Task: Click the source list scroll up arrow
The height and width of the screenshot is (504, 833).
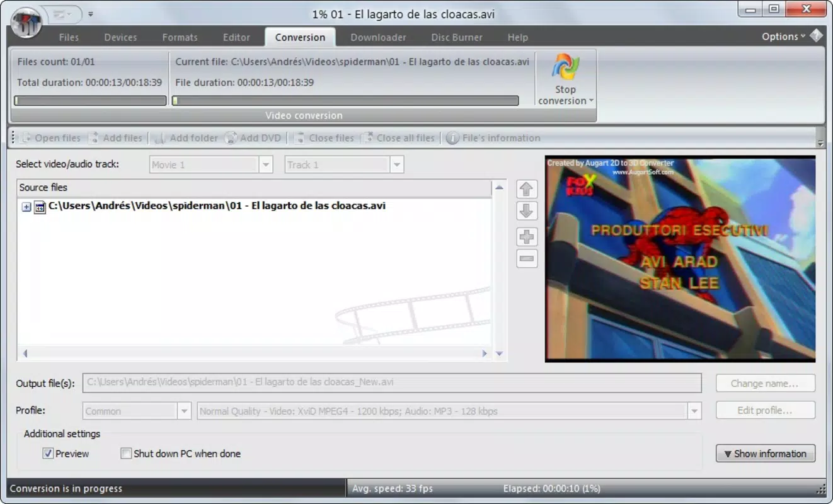Action: (499, 188)
